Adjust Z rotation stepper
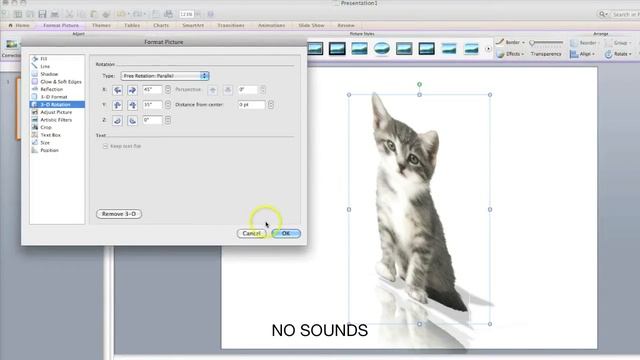 [x=168, y=120]
